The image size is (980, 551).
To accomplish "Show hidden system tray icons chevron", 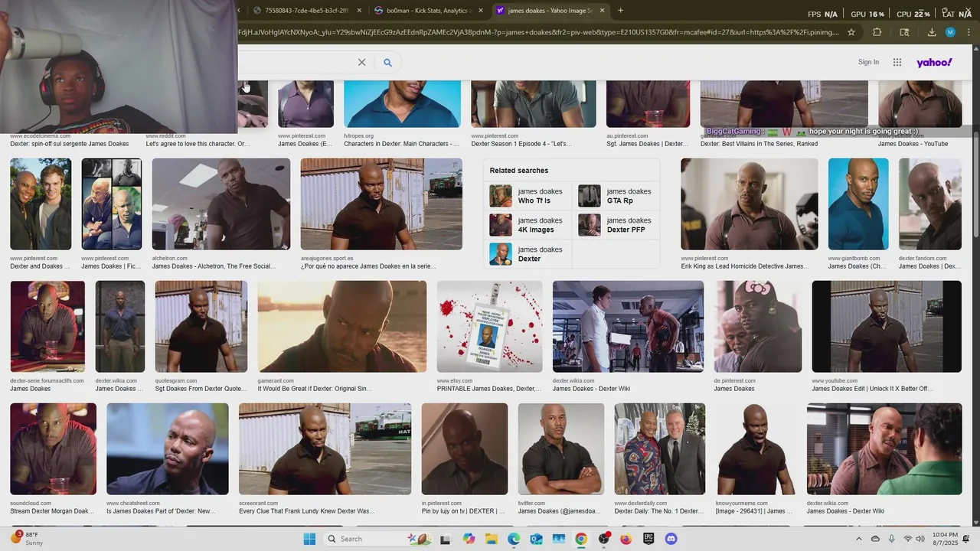I will pos(860,539).
